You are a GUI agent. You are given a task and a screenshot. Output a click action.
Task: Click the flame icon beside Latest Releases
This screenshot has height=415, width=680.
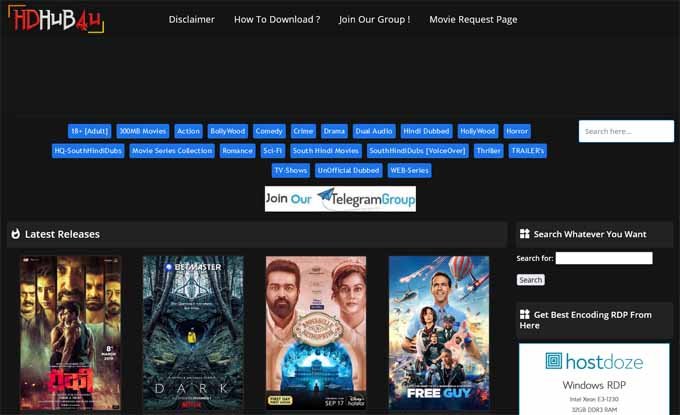(x=16, y=234)
